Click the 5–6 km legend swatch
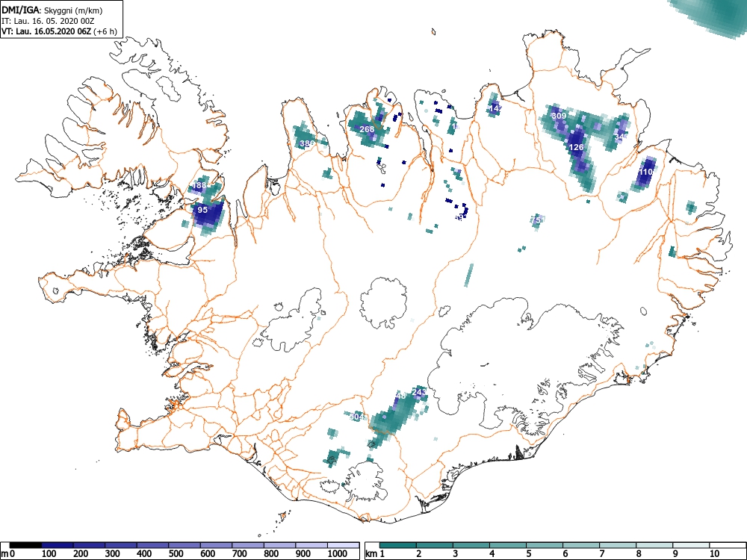The image size is (747, 560). point(545,545)
